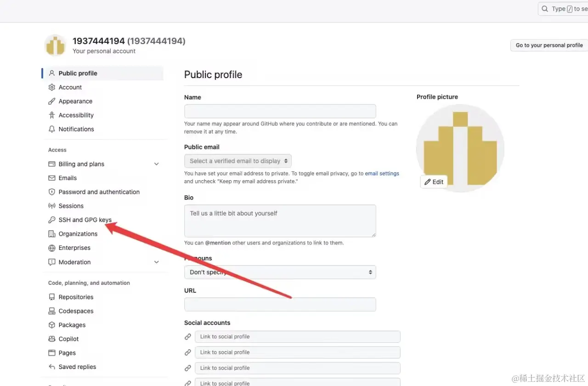Open Emails settings page

(x=68, y=178)
